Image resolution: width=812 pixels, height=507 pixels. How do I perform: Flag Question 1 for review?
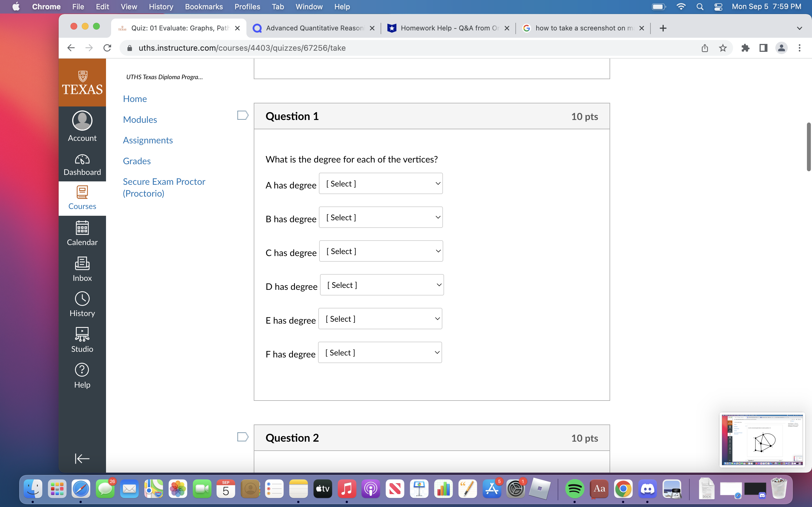242,115
